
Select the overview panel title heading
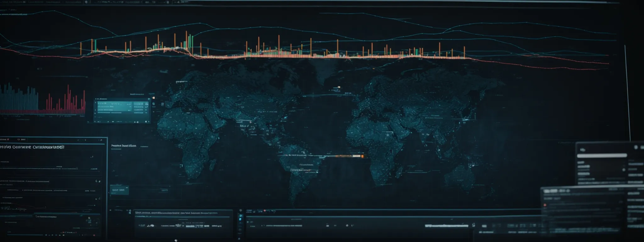(x=32, y=147)
